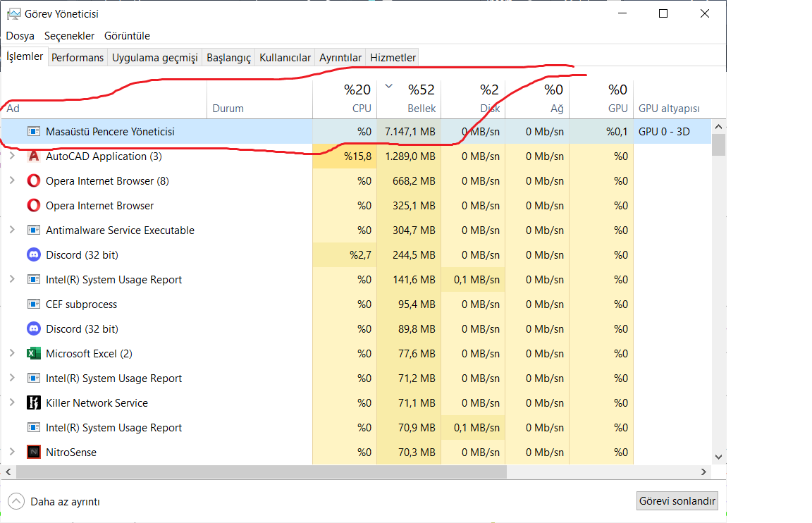The width and height of the screenshot is (812, 523).
Task: Expand the Killer Network Service row
Action: (x=12, y=403)
